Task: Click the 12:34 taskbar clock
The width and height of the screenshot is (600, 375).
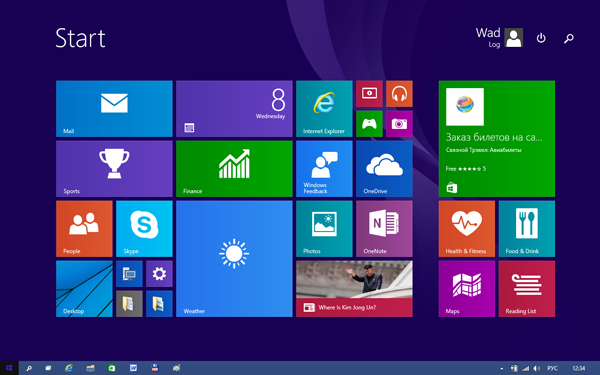Action: (579, 368)
